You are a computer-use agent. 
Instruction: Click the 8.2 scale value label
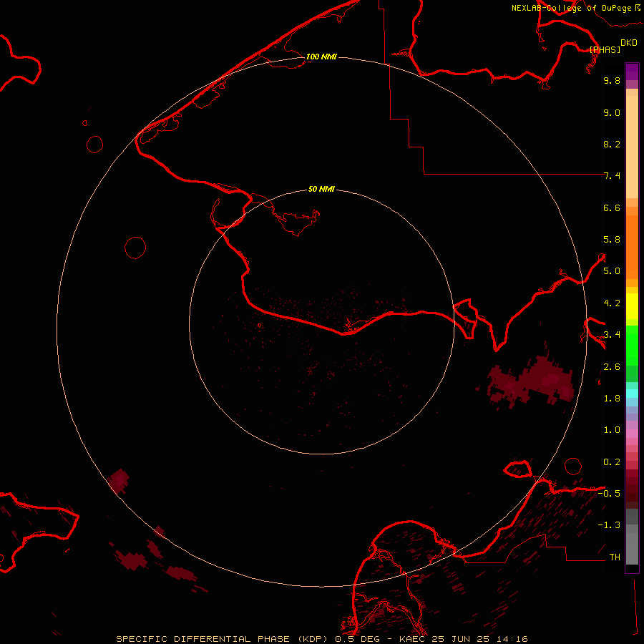click(612, 144)
